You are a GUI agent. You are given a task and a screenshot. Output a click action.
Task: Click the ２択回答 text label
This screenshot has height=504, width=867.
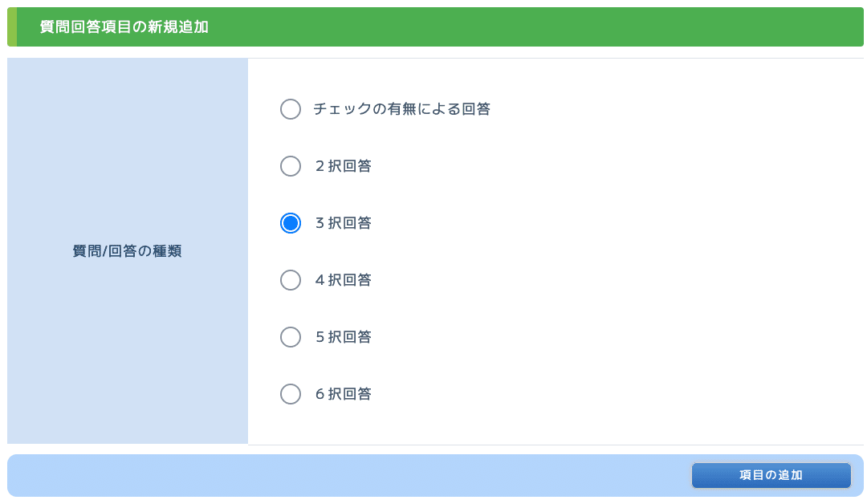coord(343,166)
